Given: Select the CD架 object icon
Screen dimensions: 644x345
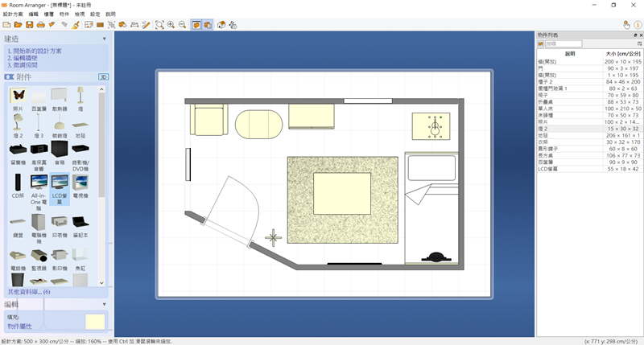Looking at the screenshot, I should coord(18,186).
